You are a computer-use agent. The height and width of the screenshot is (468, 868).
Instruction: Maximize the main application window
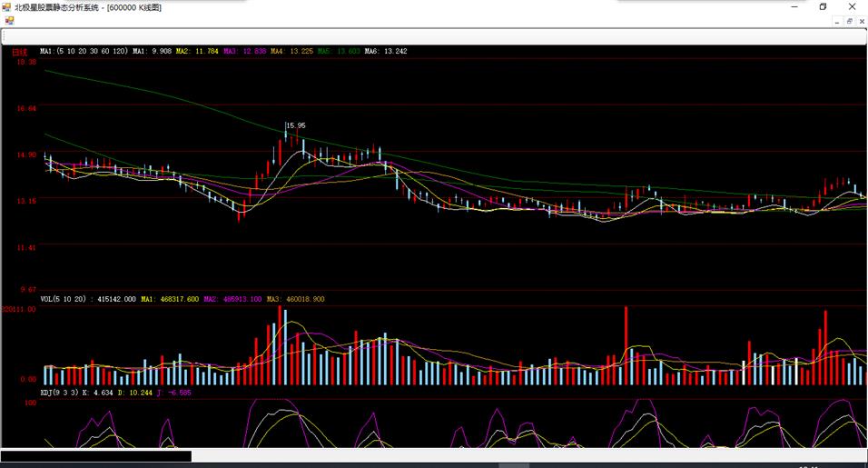823,6
